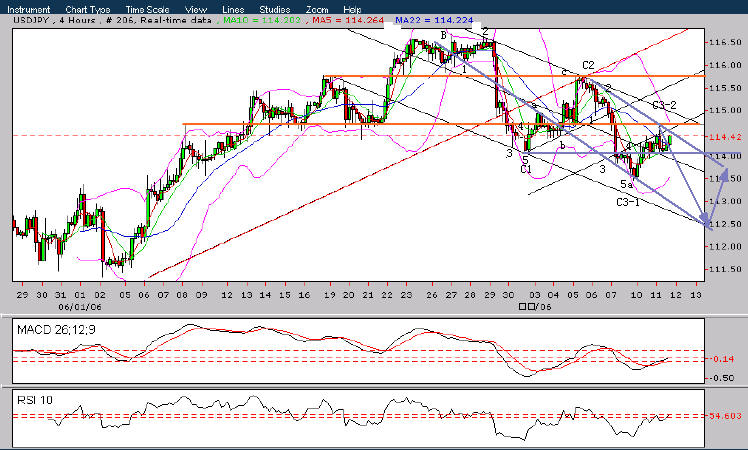Click the C3-2 wave annotation
Screen dimensions: 748x450
tap(665, 105)
